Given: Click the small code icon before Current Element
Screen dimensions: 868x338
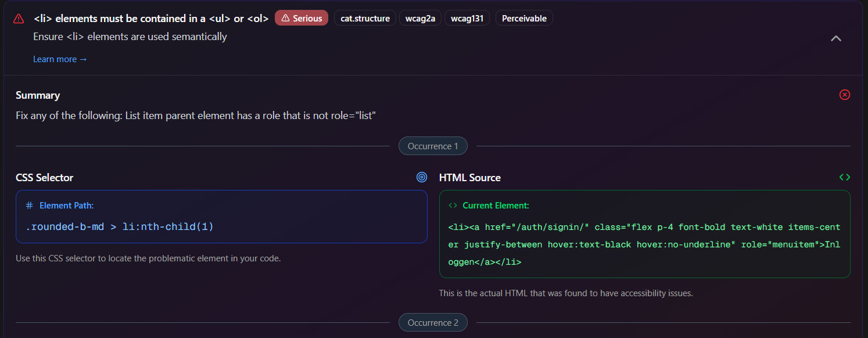Looking at the screenshot, I should click(453, 206).
